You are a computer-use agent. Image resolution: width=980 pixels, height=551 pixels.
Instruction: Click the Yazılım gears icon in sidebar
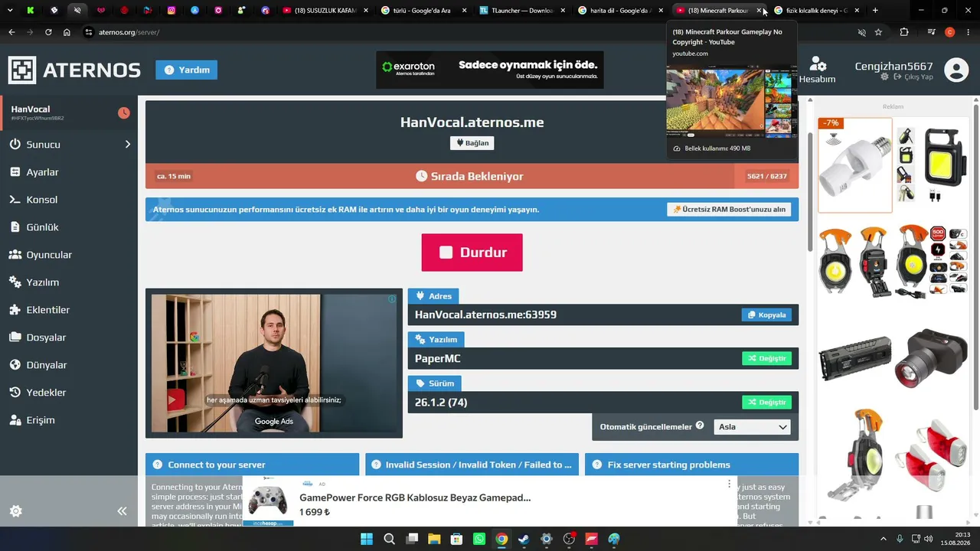pyautogui.click(x=15, y=282)
